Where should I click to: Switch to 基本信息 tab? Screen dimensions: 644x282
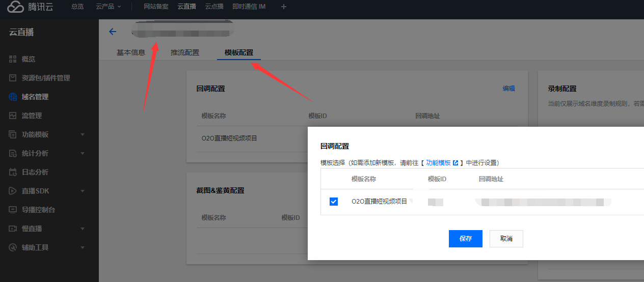click(x=131, y=52)
